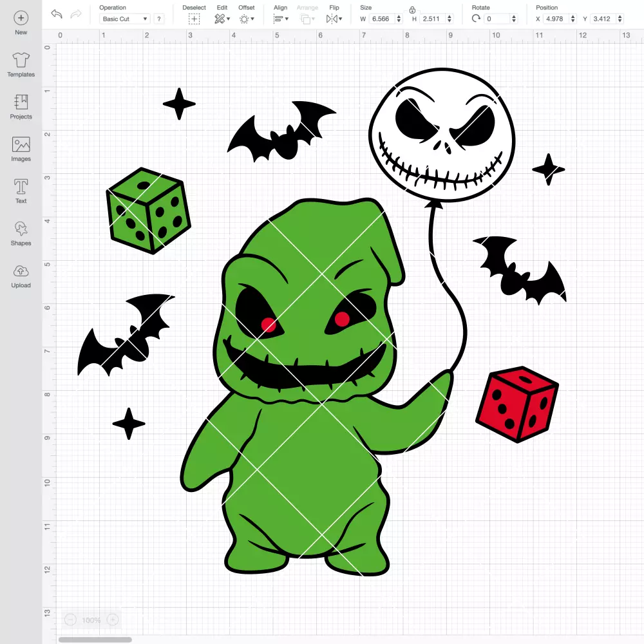Select the bottom left four-point star

coord(129,424)
